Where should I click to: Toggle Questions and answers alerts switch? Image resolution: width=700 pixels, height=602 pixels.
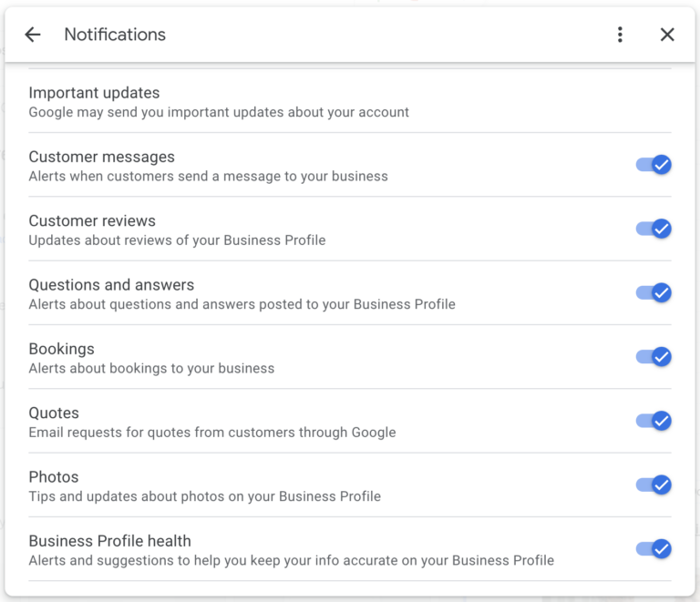click(654, 292)
